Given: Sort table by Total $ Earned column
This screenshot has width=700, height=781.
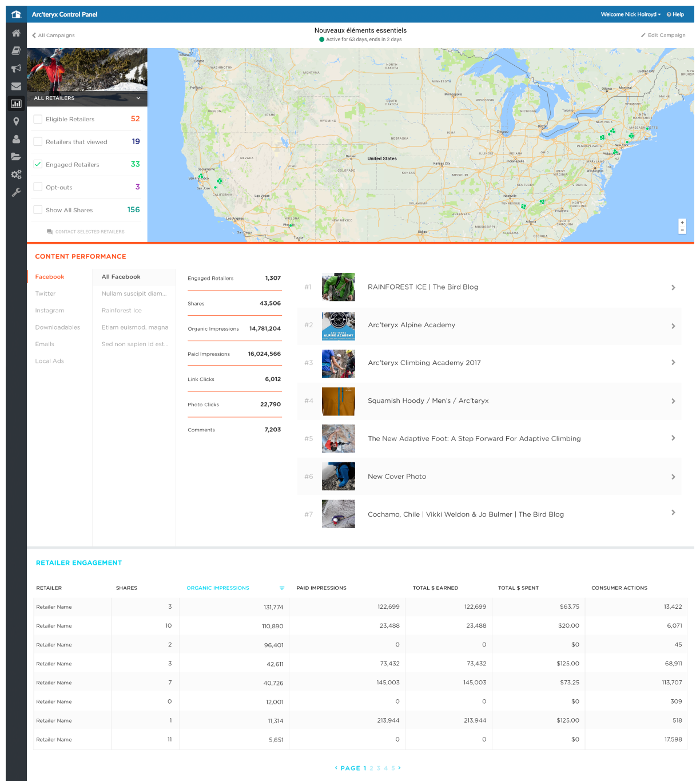Looking at the screenshot, I should coord(435,588).
